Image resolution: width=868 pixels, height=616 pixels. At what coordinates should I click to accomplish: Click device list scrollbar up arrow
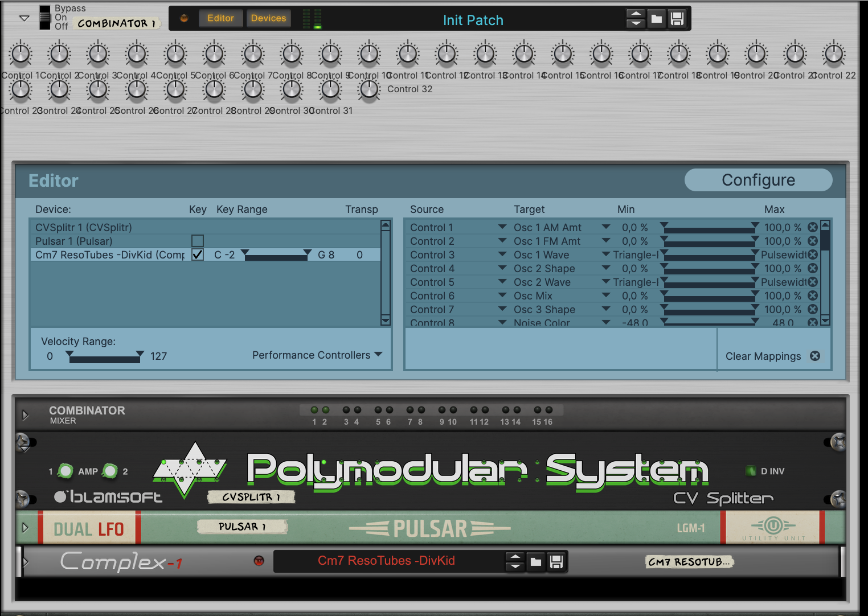click(x=386, y=225)
